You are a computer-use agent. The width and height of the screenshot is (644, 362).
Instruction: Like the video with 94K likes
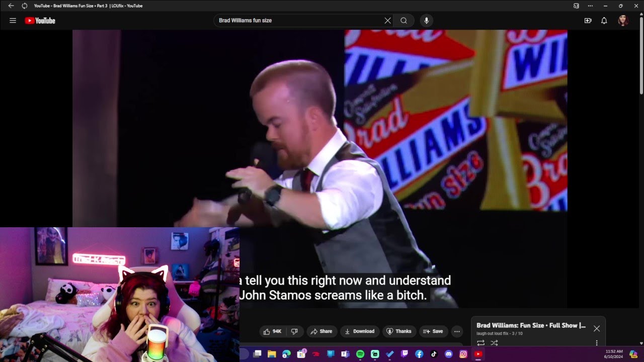[272, 331]
